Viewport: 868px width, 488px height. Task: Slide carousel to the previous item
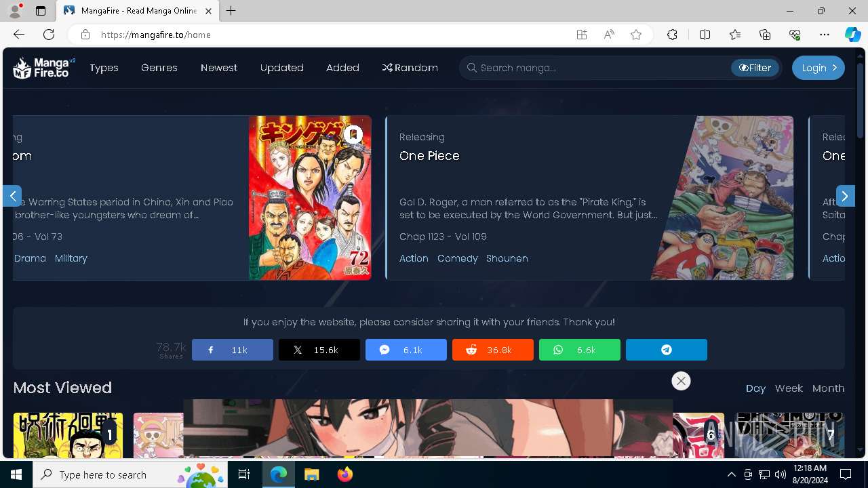point(12,196)
